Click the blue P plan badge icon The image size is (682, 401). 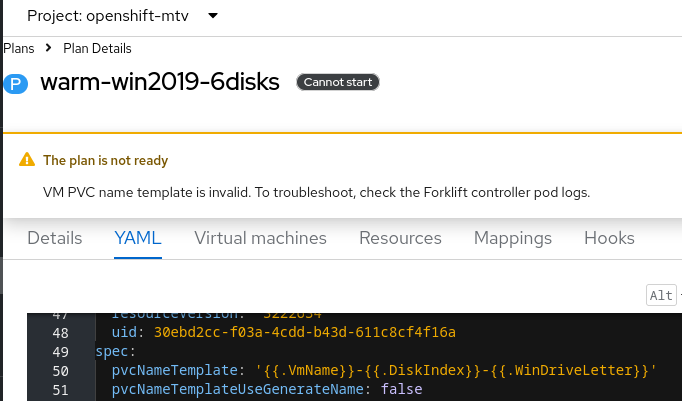point(16,84)
